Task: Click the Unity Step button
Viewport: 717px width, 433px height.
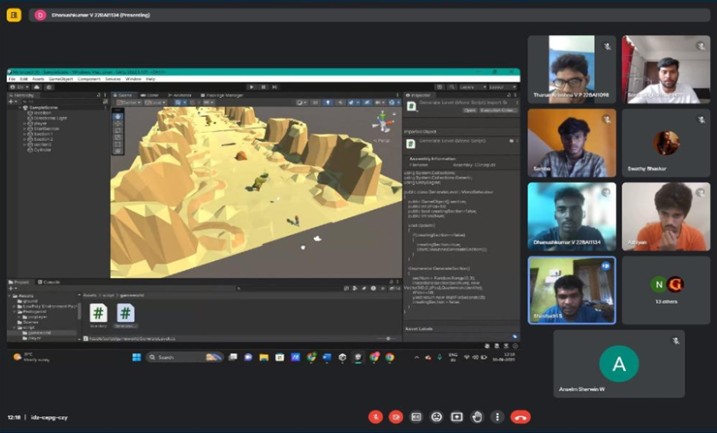Action: [x=275, y=87]
